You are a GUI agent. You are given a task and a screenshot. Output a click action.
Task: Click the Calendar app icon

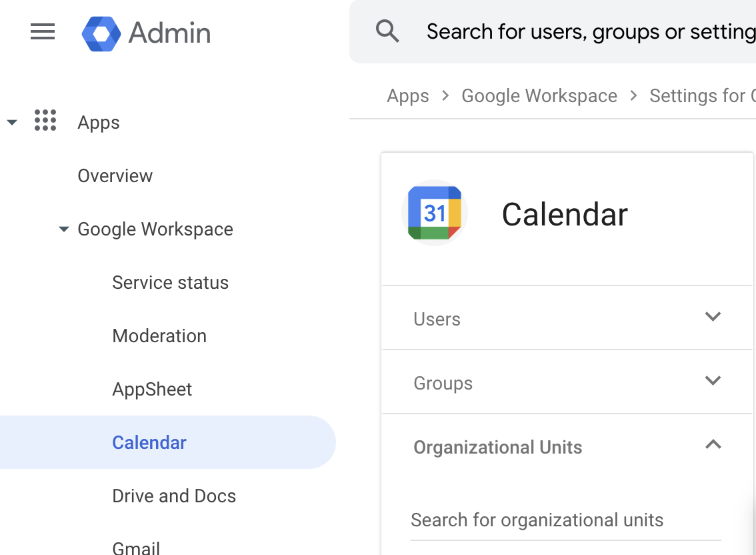pos(435,213)
